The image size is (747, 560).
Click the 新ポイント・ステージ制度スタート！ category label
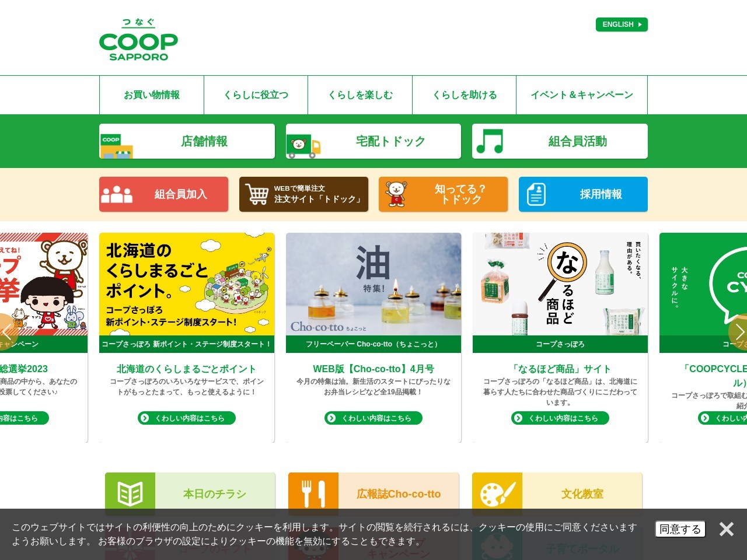coord(187,344)
